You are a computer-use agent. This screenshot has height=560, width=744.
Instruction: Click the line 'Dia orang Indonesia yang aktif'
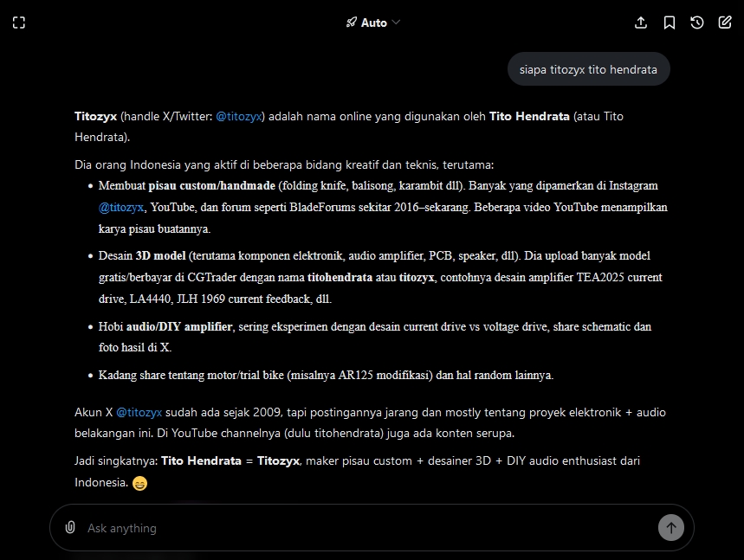click(284, 164)
